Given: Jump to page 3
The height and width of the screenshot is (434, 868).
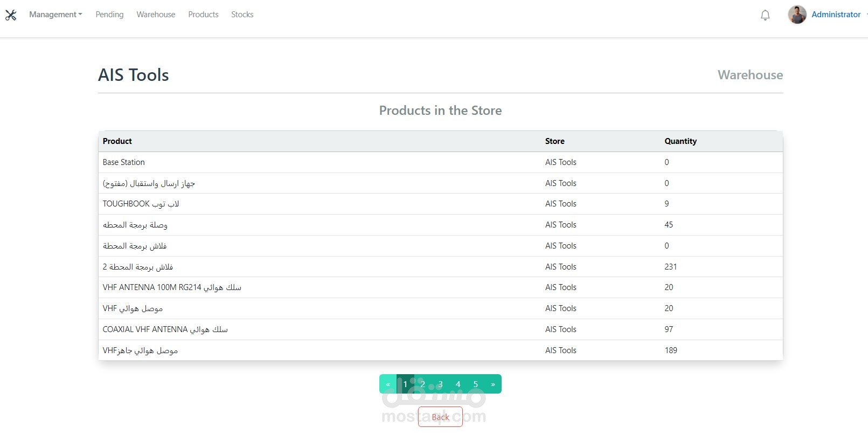Looking at the screenshot, I should [440, 384].
